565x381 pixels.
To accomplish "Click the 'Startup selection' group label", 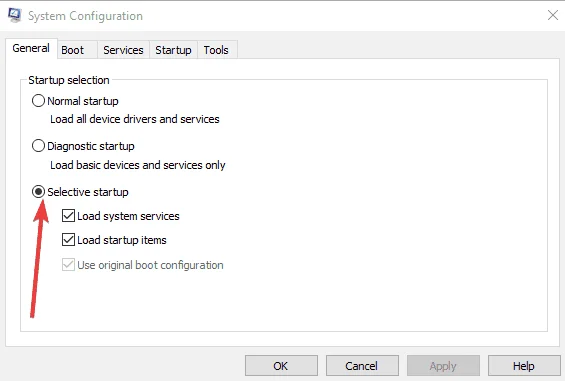I will click(x=69, y=80).
